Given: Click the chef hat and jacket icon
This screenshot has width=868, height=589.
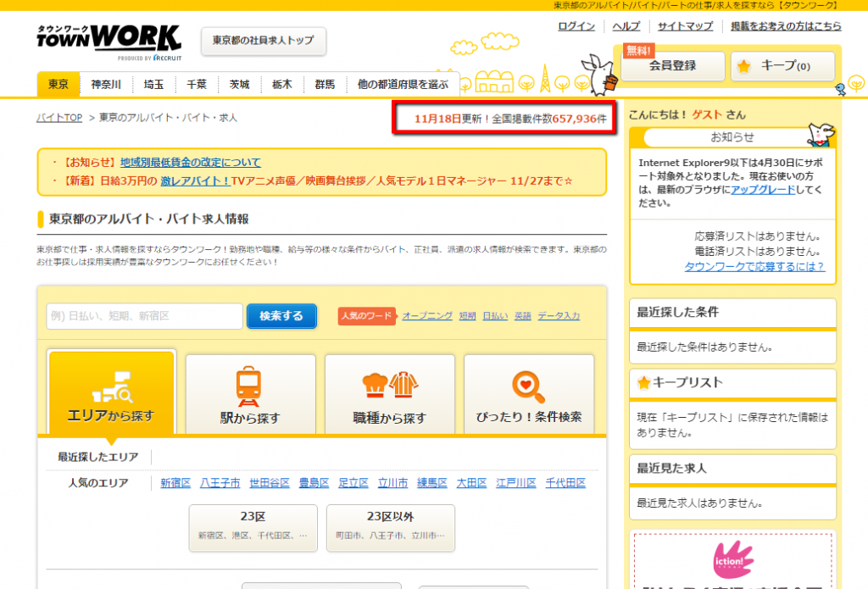Looking at the screenshot, I should 390,386.
